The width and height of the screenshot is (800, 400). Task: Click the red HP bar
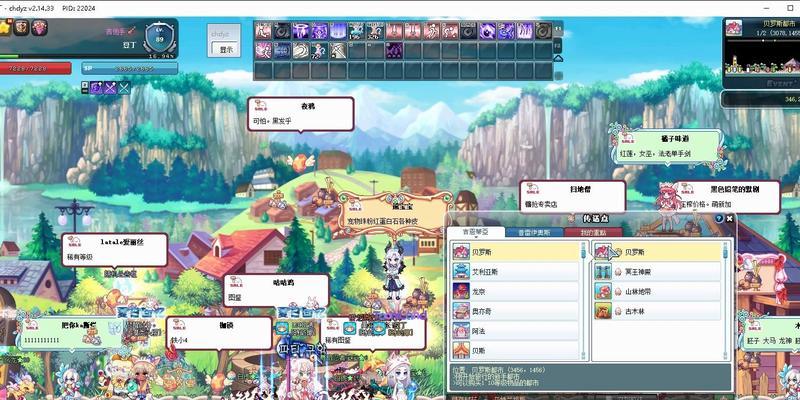(x=35, y=68)
